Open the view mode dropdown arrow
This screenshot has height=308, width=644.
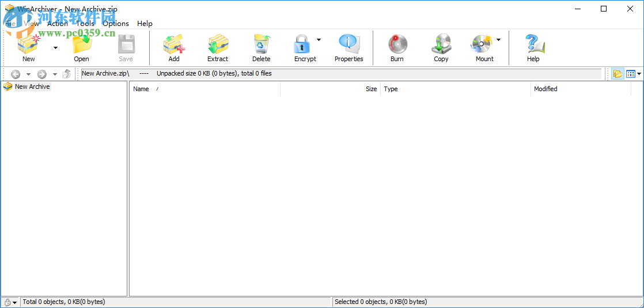639,74
